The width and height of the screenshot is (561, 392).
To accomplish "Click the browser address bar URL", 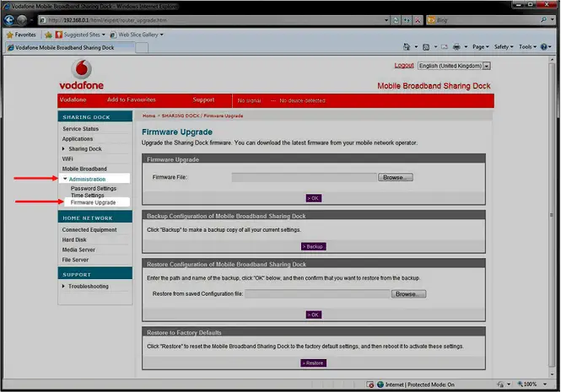I will pyautogui.click(x=211, y=20).
